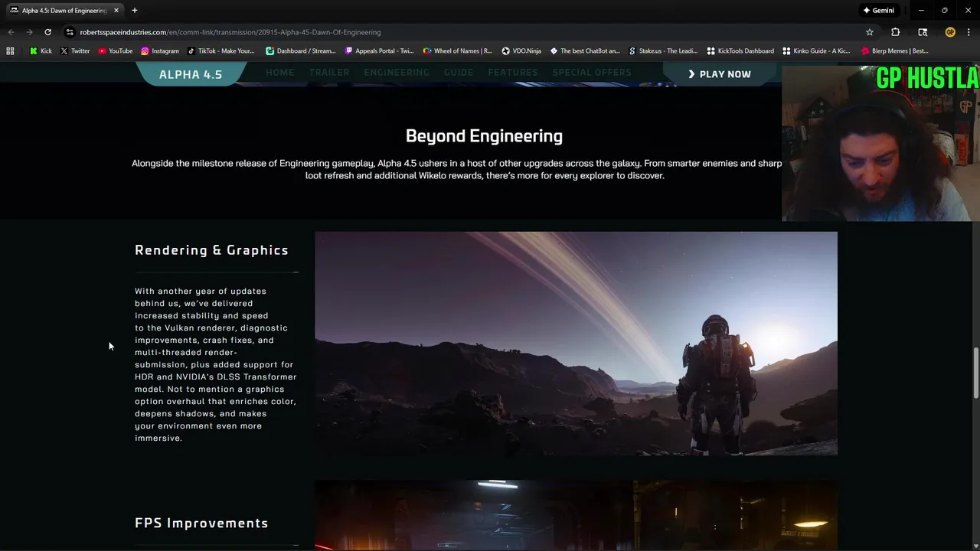Go to GUIDE in the page navigation
Image resolution: width=980 pixels, height=551 pixels.
[459, 73]
